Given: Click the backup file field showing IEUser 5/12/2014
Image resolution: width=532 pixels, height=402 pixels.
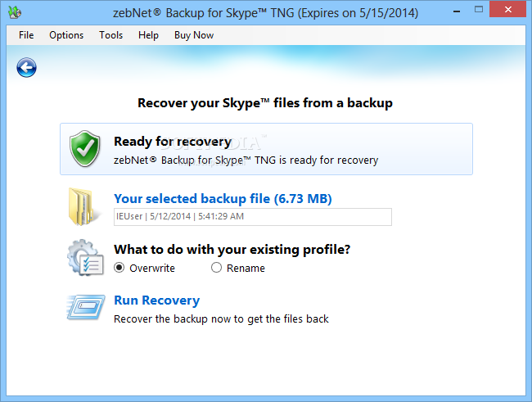Looking at the screenshot, I should 253,217.
